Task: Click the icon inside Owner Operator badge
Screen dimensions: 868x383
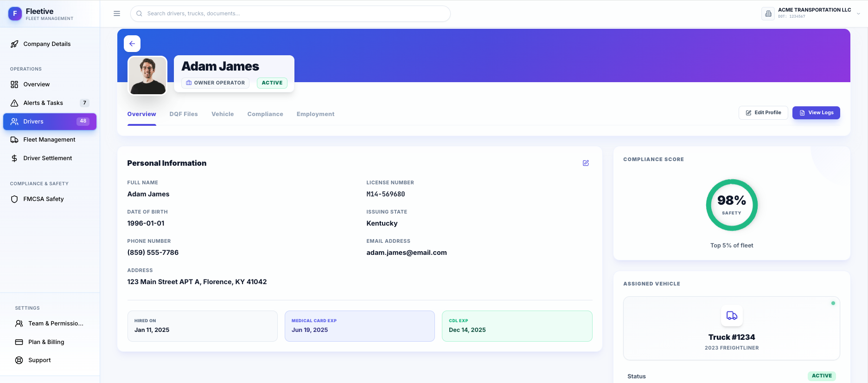Action: 189,83
